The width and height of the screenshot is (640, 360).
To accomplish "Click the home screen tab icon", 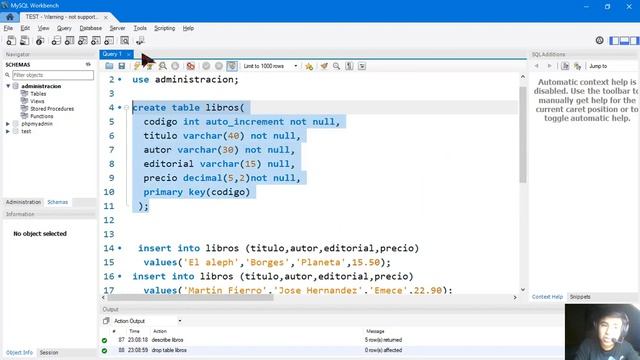I will [x=10, y=17].
